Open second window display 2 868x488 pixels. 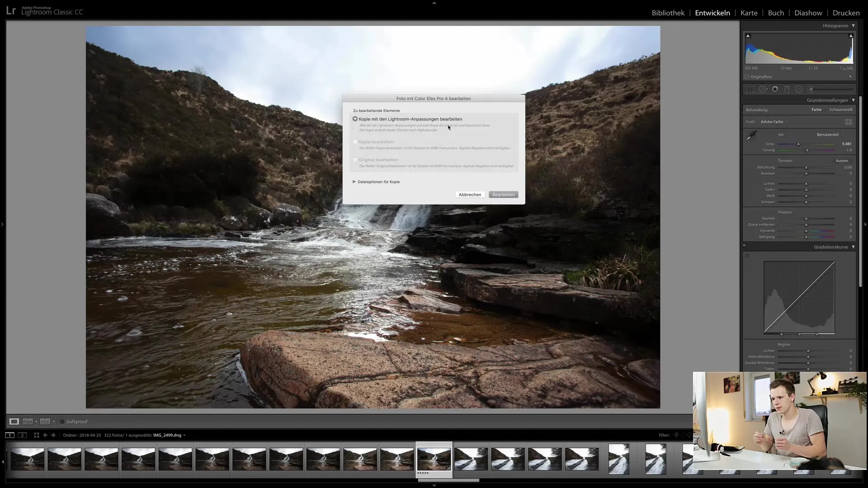22,435
